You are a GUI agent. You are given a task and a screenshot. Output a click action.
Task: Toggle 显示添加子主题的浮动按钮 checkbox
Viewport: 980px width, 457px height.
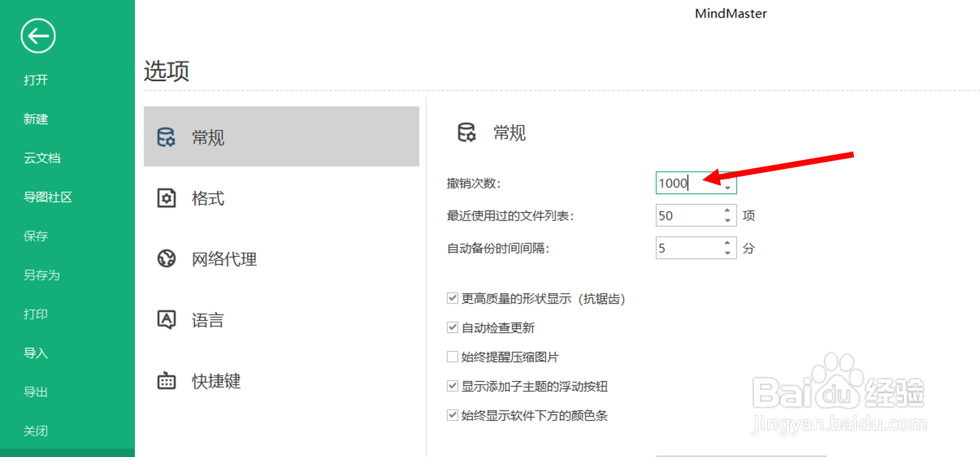(453, 386)
